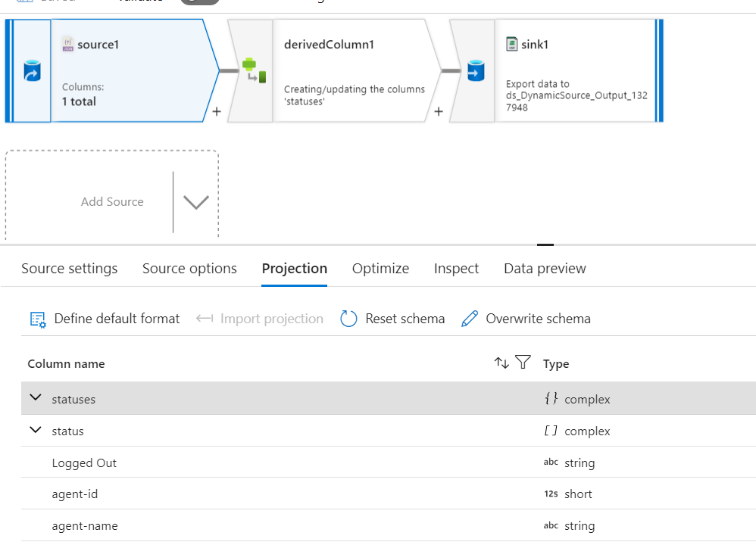Click the Reset schema circular arrow icon
Screen dimensions: 756x545
(x=348, y=319)
